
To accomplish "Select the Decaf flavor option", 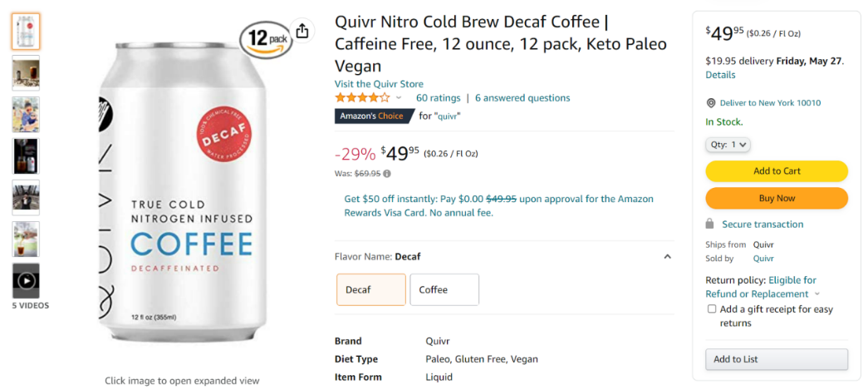I will [x=371, y=289].
